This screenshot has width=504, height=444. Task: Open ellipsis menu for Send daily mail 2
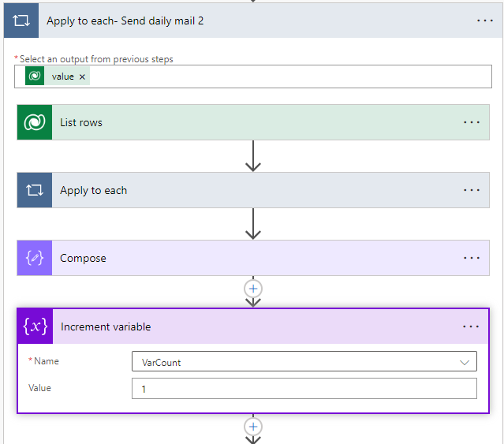485,21
